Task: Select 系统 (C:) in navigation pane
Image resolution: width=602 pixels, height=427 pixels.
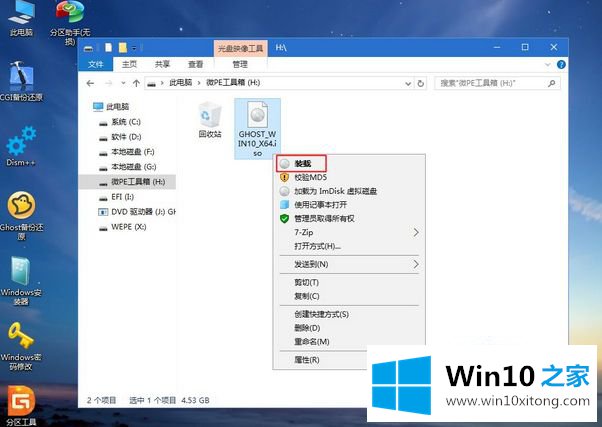Action: [x=120, y=122]
